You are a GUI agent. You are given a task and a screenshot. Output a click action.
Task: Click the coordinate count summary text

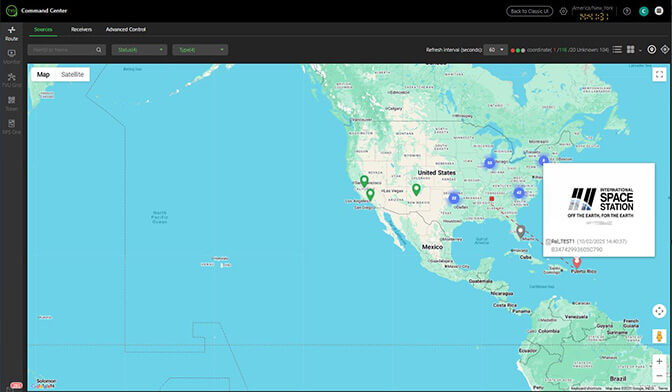point(568,50)
